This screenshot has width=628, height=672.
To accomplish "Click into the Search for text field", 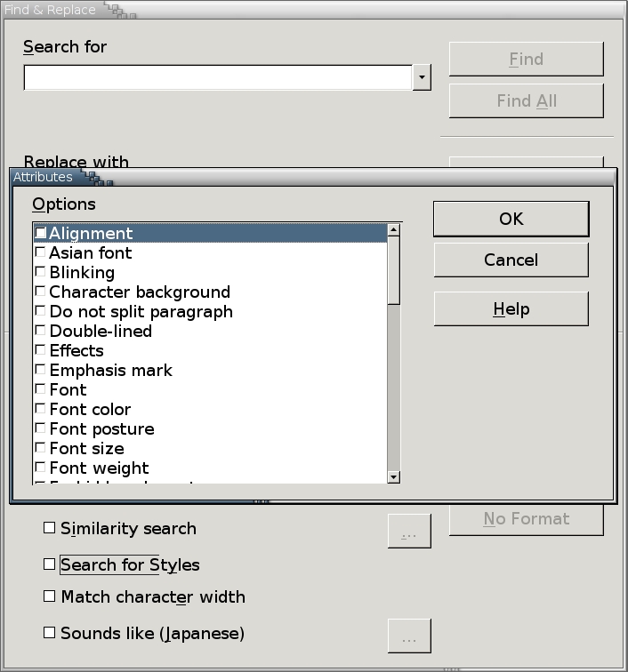I will (x=218, y=77).
